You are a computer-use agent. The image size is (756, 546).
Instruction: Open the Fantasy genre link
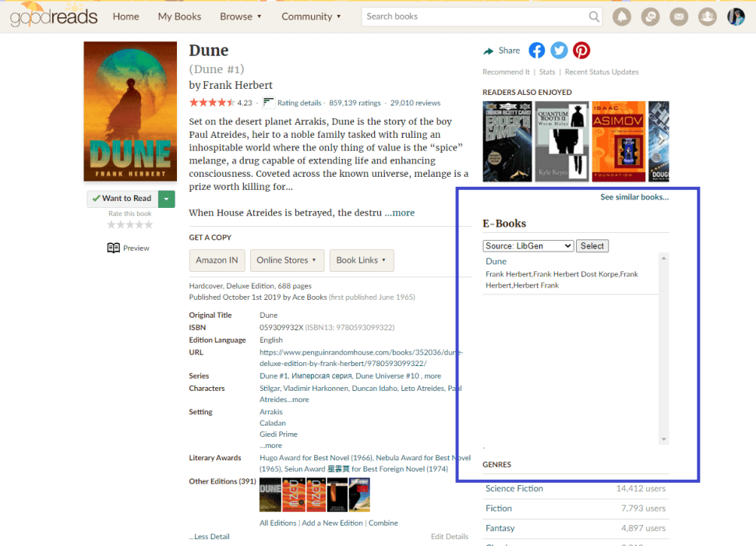(x=500, y=528)
